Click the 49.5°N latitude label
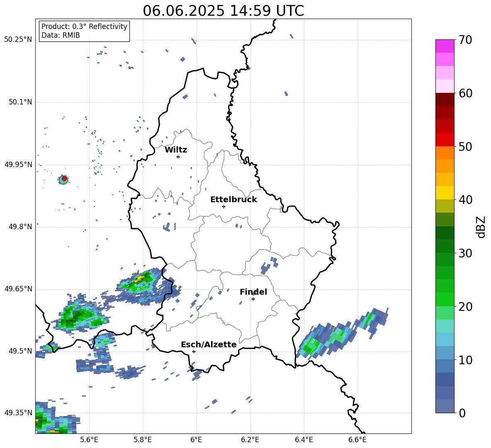The image size is (491, 448). point(20,351)
